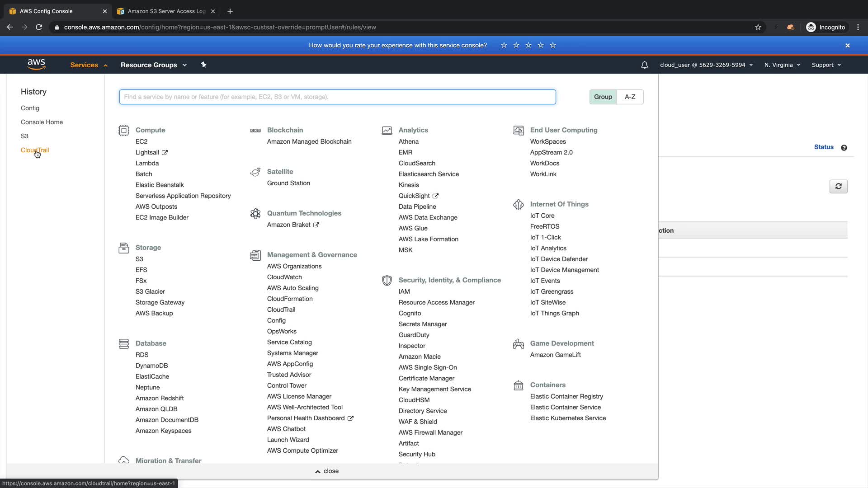This screenshot has width=868, height=488.
Task: Click the AWS logo home icon
Action: 36,65
